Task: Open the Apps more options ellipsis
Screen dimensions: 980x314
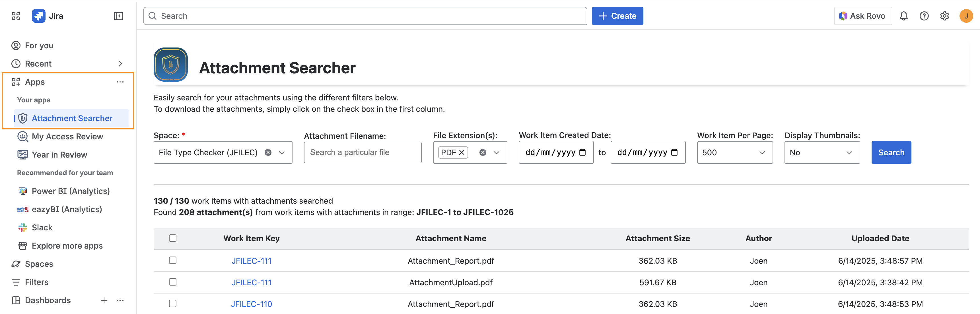Action: [120, 82]
